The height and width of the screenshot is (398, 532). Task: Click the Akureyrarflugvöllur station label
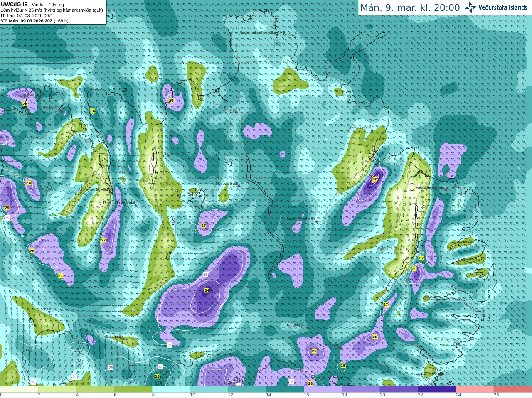coord(94,189)
